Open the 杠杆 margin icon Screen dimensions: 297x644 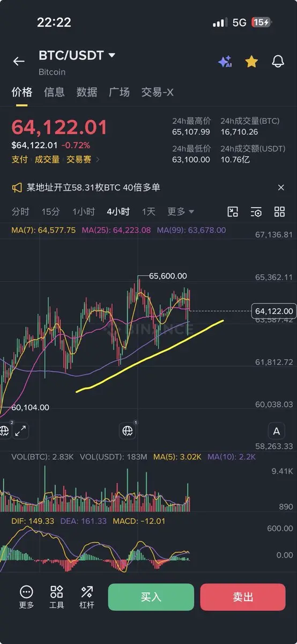click(87, 597)
